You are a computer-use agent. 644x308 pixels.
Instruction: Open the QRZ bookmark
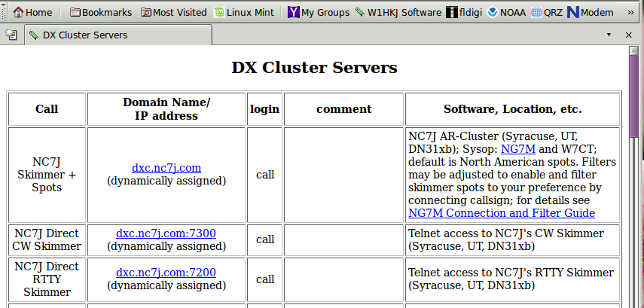547,12
